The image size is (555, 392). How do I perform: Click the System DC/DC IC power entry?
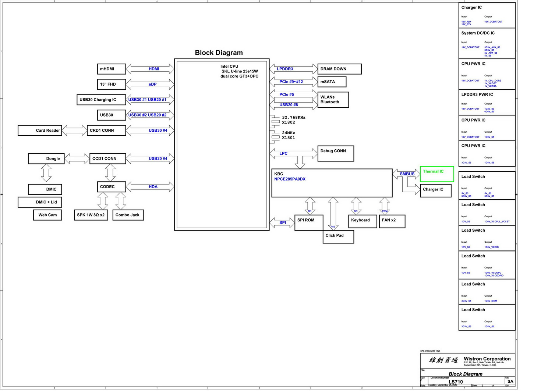[x=487, y=43]
